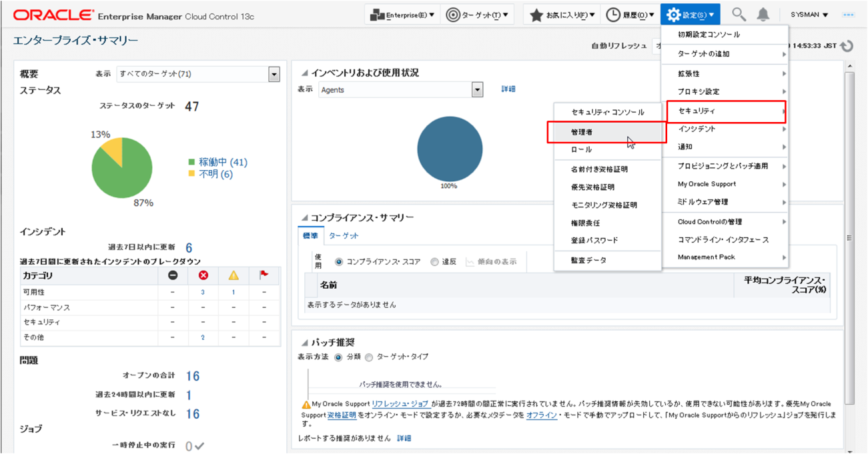Select the ターゲット・タイプ radio button
Viewport: 868px width, 454px height.
(x=369, y=357)
